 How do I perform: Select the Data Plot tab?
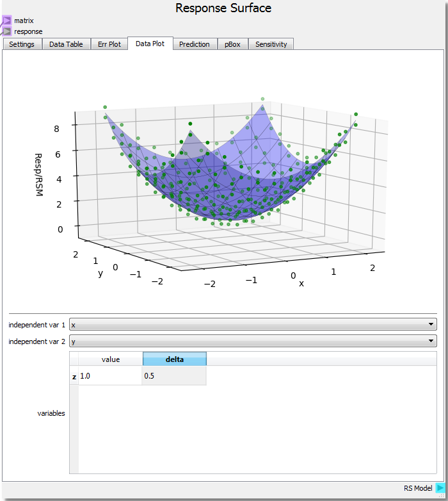[150, 44]
